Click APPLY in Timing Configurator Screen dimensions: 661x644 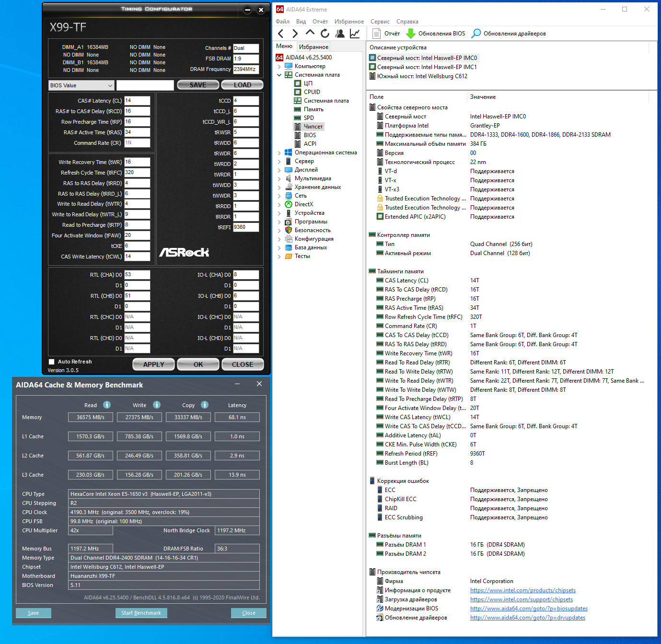tap(154, 364)
